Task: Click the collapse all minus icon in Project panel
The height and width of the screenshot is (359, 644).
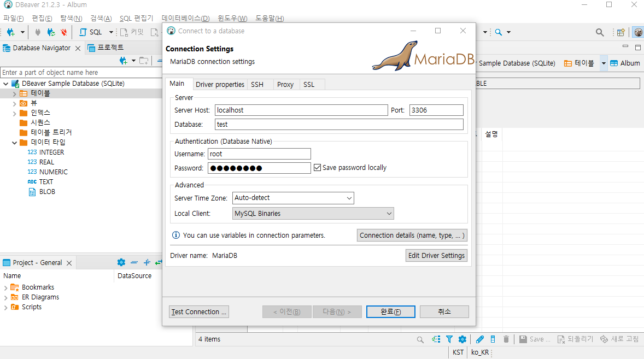Action: pos(134,262)
